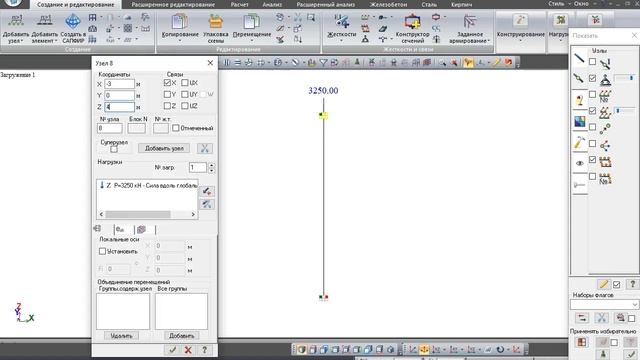Click the Добавить узел button in the dialog
Viewport: 640px width, 360px height.
click(164, 148)
